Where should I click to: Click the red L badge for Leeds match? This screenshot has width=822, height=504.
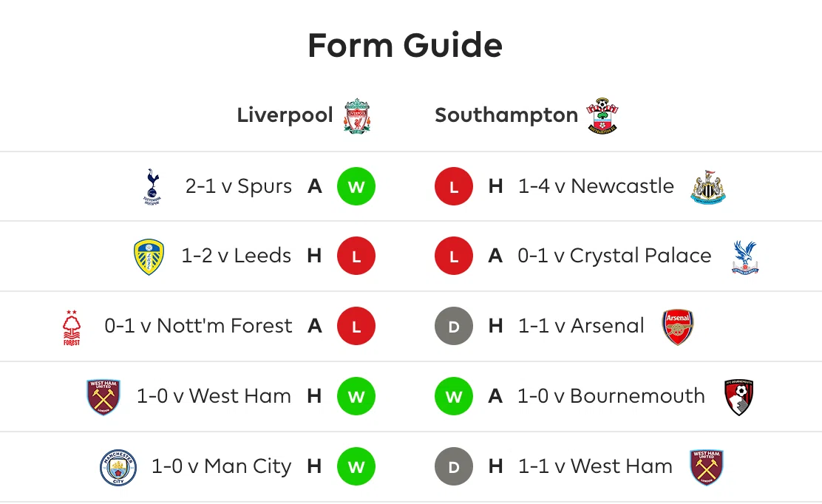click(356, 256)
